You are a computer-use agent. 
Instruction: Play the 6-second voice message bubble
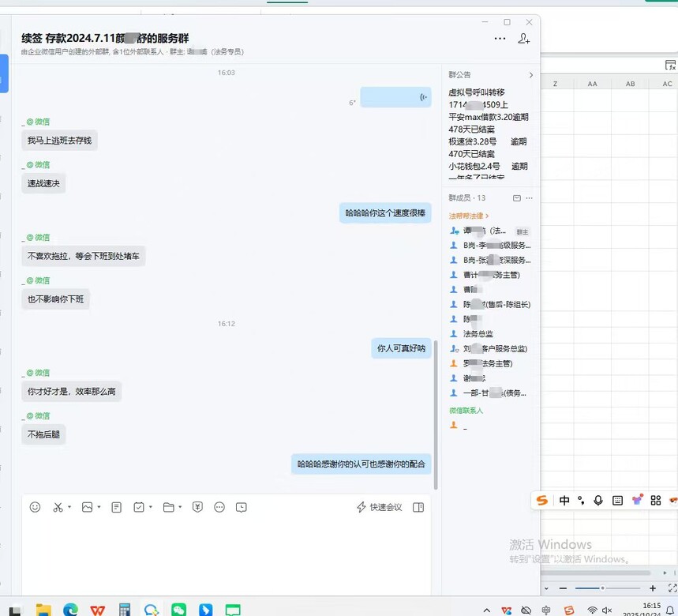pos(395,97)
